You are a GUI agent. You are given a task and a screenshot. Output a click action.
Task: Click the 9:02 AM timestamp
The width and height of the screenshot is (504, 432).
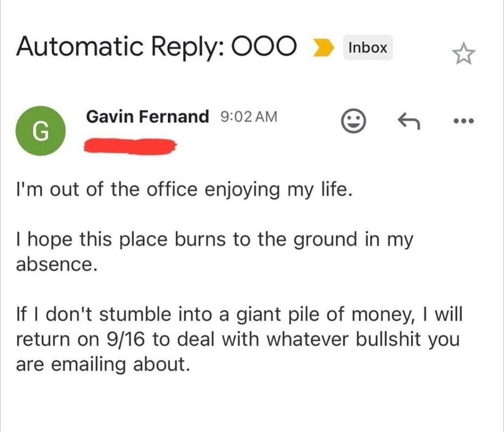pyautogui.click(x=249, y=117)
